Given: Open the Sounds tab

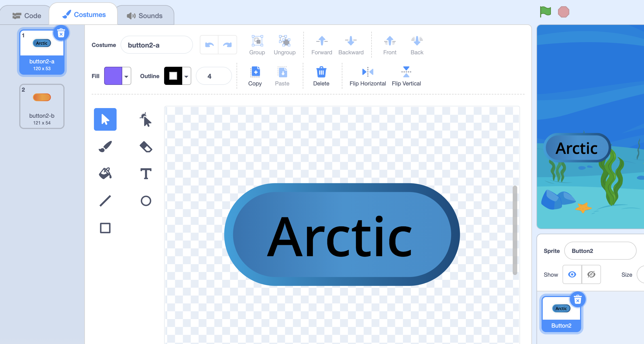Looking at the screenshot, I should [145, 16].
